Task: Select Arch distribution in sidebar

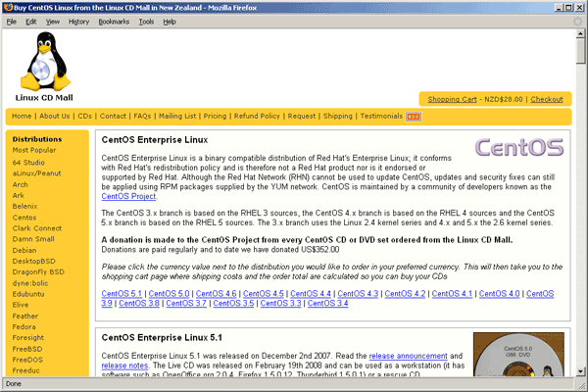Action: click(21, 184)
